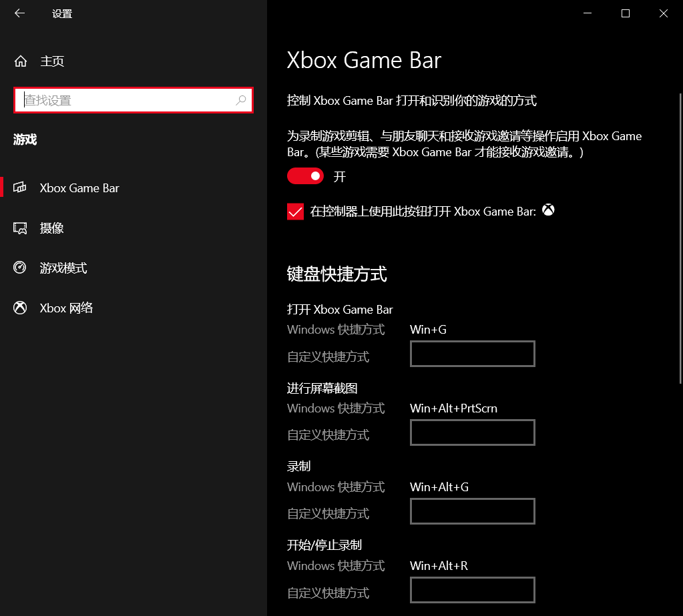This screenshot has width=683, height=616.
Task: Click the Win+Alt+G shortcut text
Action: pyautogui.click(x=439, y=487)
